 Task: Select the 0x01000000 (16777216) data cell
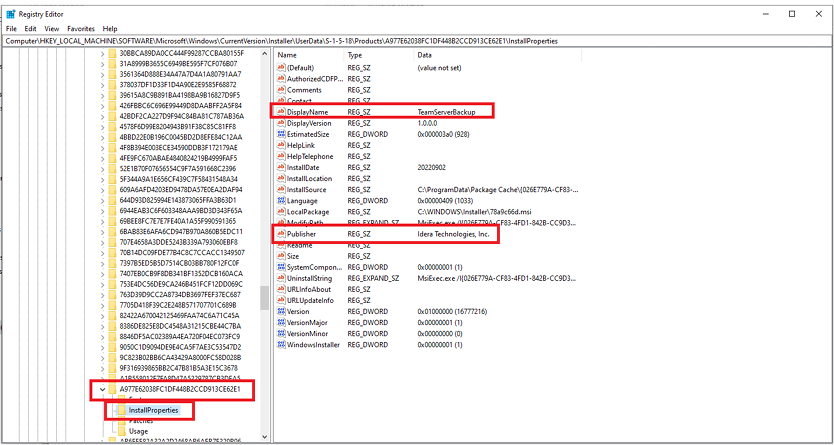(453, 312)
